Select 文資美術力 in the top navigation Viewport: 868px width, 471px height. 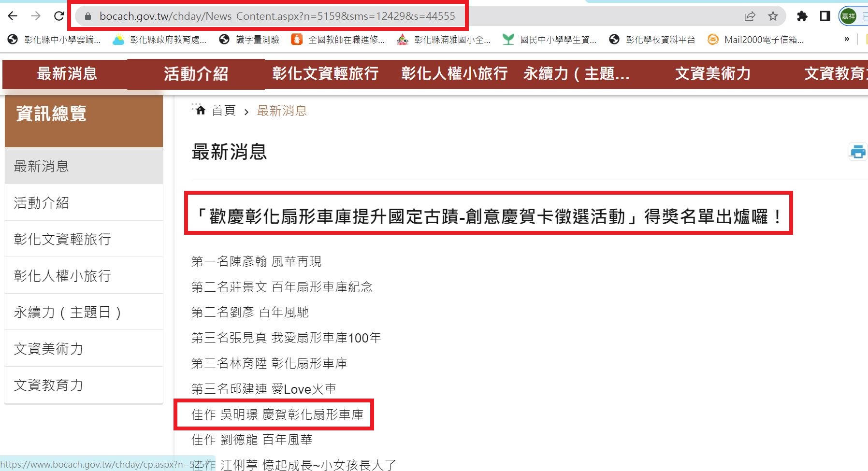pos(712,74)
